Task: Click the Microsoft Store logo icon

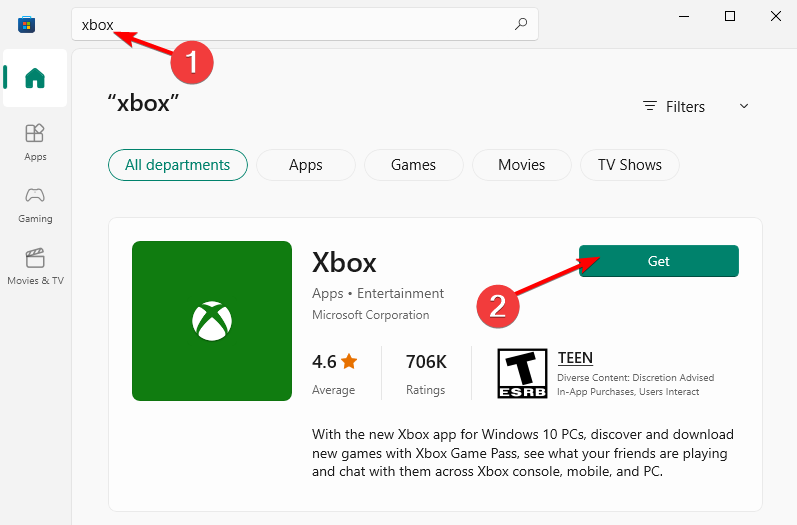Action: click(x=26, y=24)
